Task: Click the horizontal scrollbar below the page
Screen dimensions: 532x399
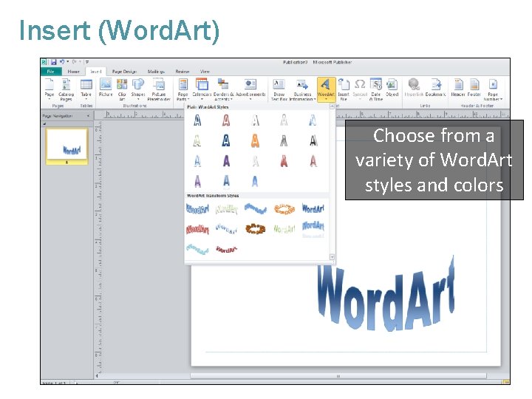Action: pos(338,376)
